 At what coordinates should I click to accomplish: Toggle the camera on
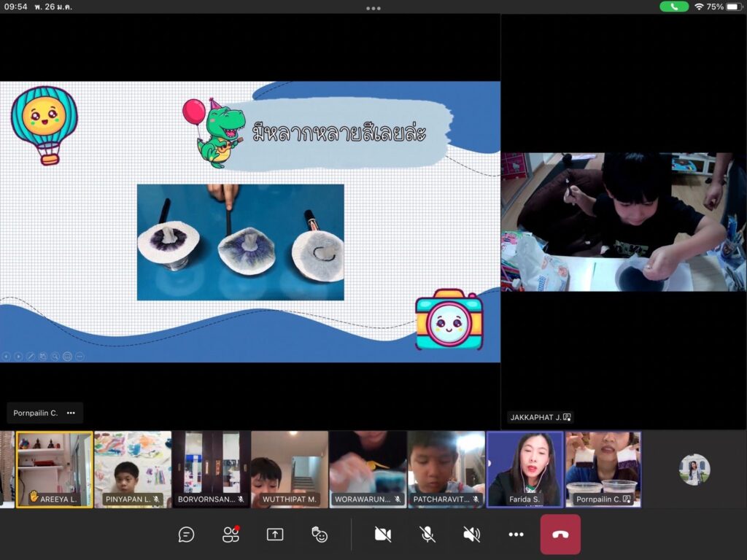pyautogui.click(x=383, y=534)
